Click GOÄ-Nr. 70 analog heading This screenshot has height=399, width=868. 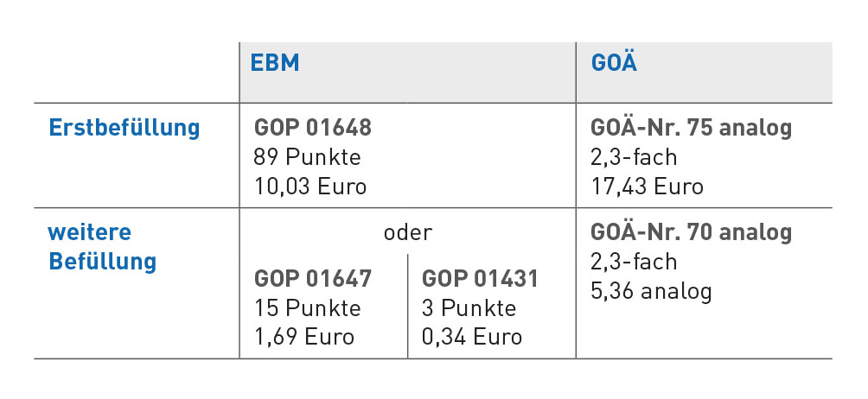pyautogui.click(x=692, y=231)
